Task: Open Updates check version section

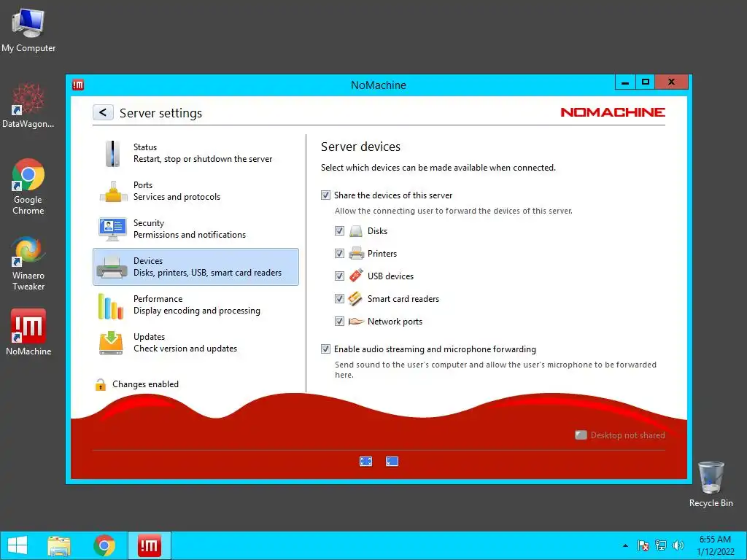Action: point(196,343)
